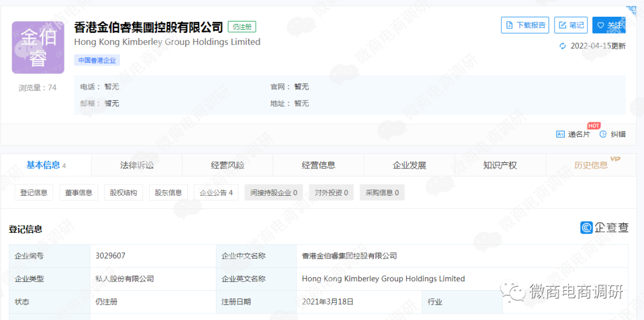
Task: Select the 股东信息 sub-tab
Action: point(168,192)
